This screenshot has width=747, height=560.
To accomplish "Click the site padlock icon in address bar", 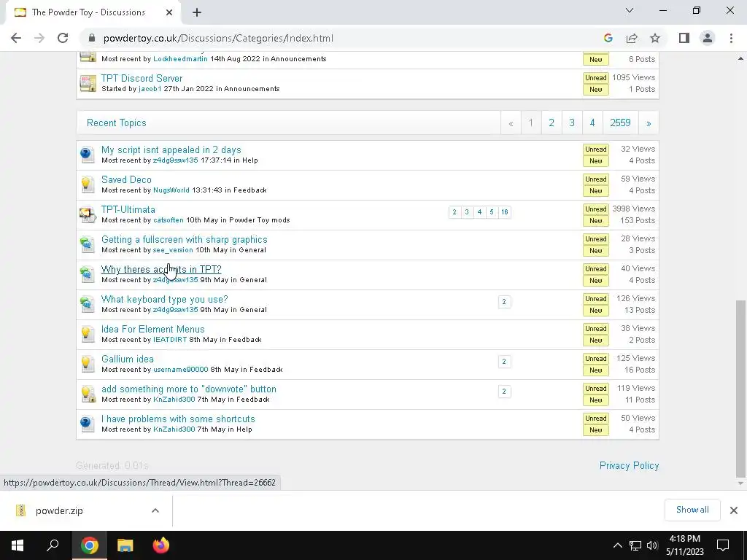I will [x=92, y=38].
